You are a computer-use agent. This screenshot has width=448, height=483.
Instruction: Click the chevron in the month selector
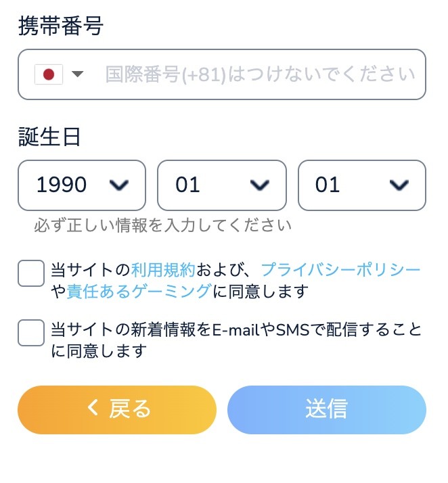tap(259, 185)
